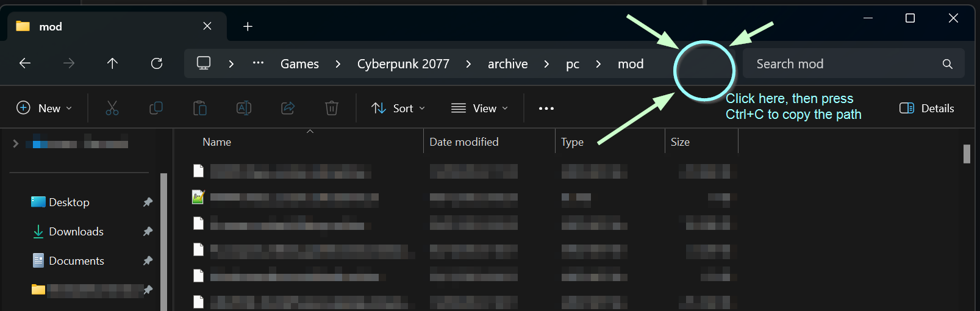Viewport: 980px width, 311px height.
Task: Navigate back to previous folder
Action: click(x=25, y=63)
